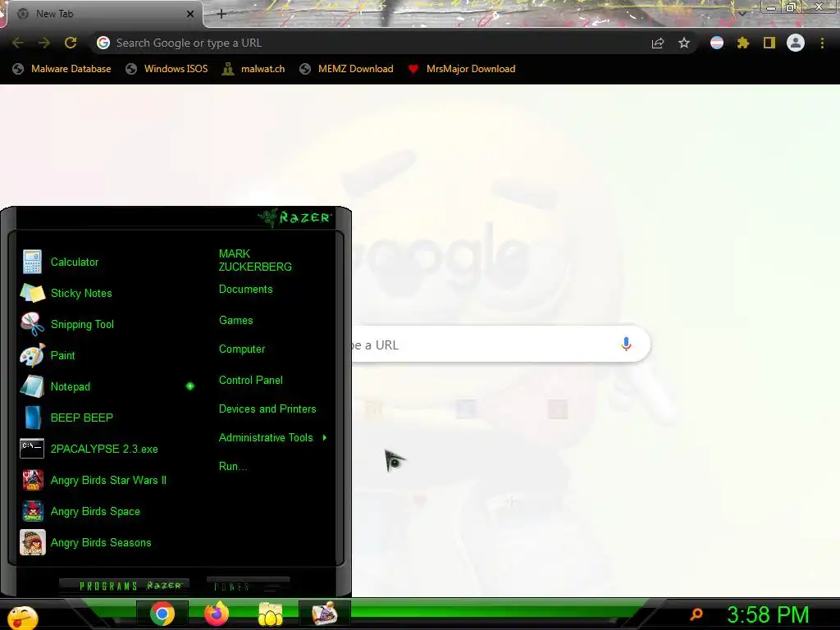Viewport: 840px width, 630px height.
Task: Open Computer in start menu
Action: 242,349
